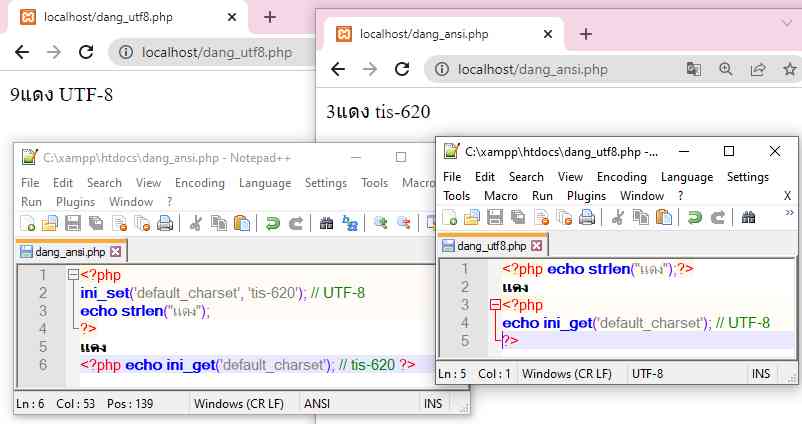This screenshot has height=424, width=802.
Task: Click the Cut icon in dang_ansi.php Notepad++ toolbar
Action: pyautogui.click(x=197, y=223)
